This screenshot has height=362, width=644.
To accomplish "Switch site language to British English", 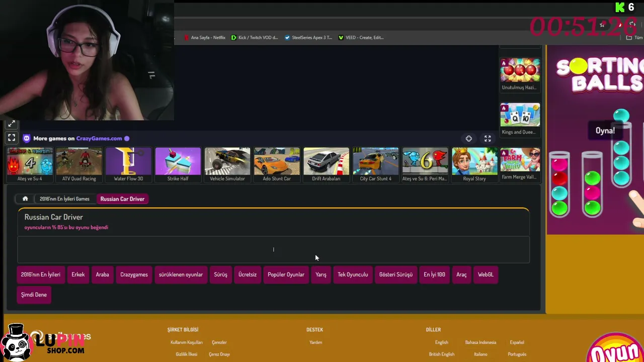I will pyautogui.click(x=442, y=354).
